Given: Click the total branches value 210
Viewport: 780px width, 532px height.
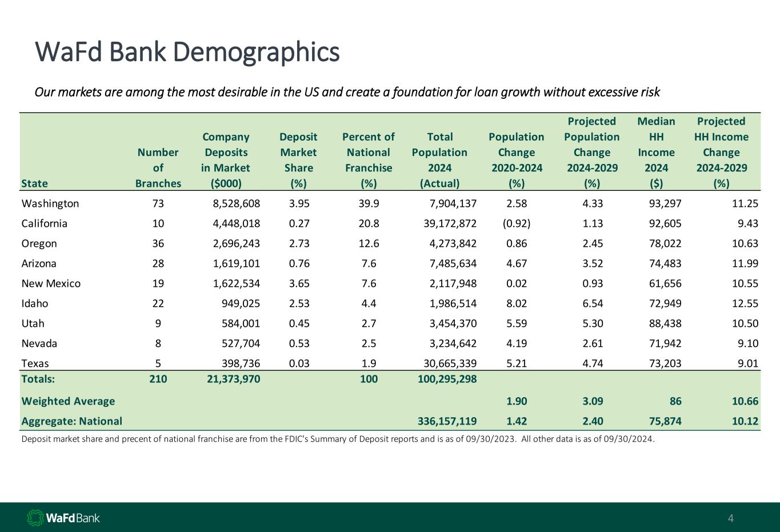Looking at the screenshot, I should point(158,378).
